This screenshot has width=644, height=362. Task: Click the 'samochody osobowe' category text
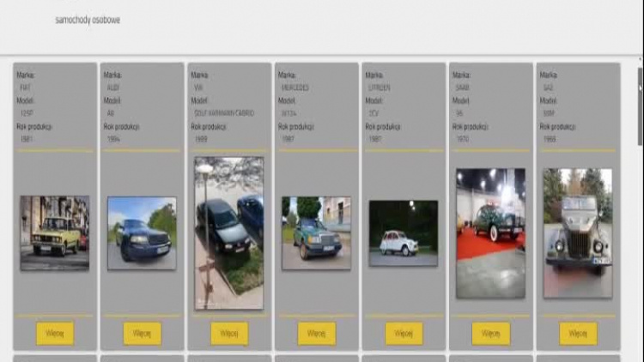tap(88, 19)
